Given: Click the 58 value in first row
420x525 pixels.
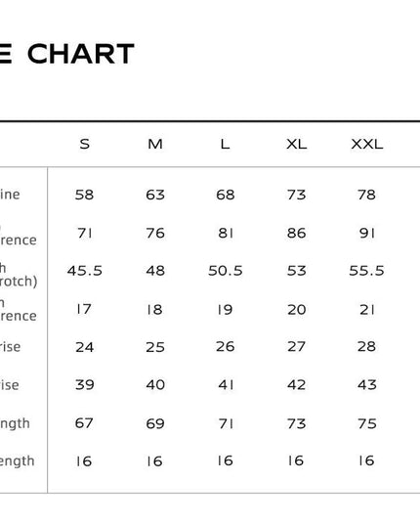Looking at the screenshot, I should pos(84,195).
